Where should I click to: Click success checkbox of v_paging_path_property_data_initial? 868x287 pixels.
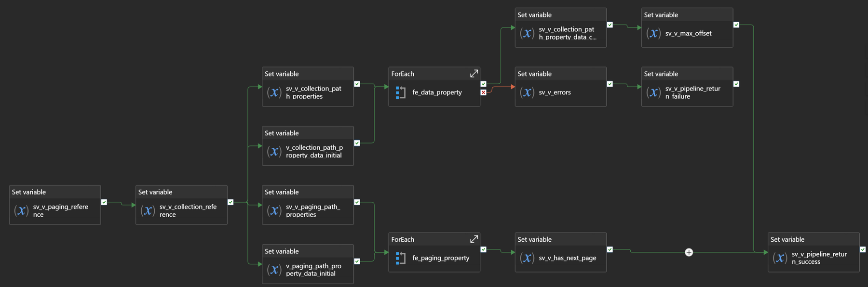pyautogui.click(x=357, y=261)
